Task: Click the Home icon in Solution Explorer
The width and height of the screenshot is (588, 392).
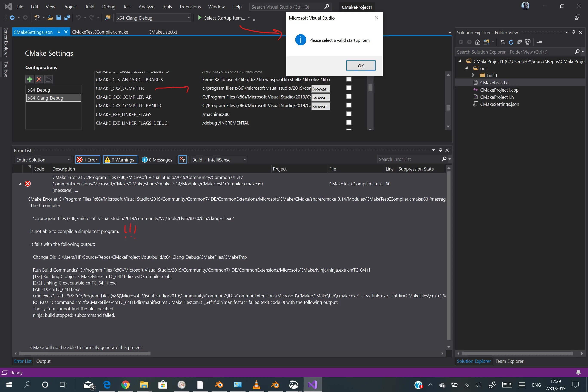Action: click(477, 42)
